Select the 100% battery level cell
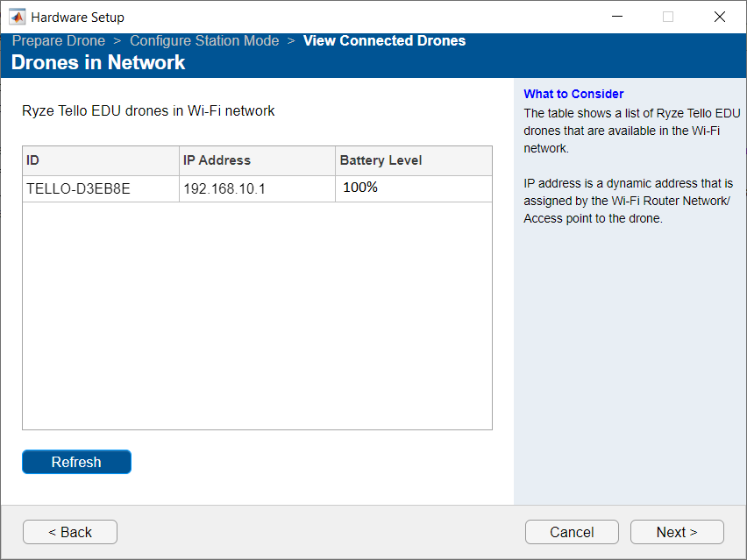The image size is (747, 560). (359, 188)
